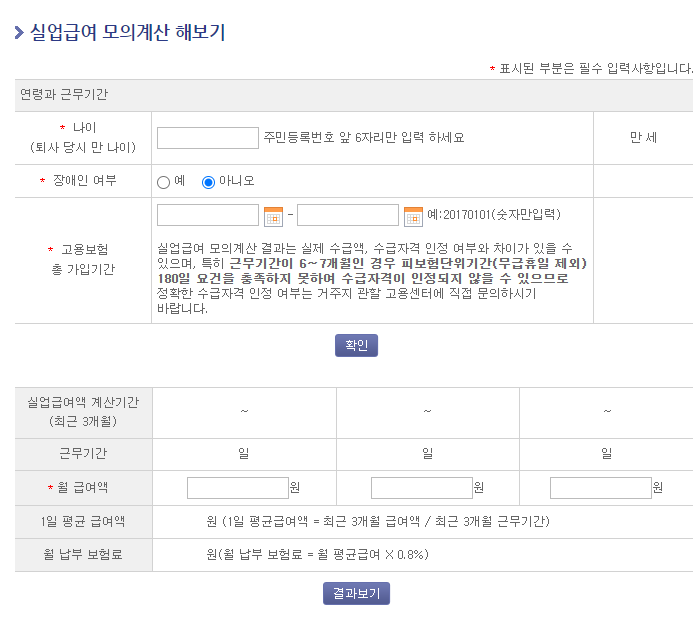
Task: Click the 나이 (퇴사 당시 만 나이) label
Action: point(84,137)
